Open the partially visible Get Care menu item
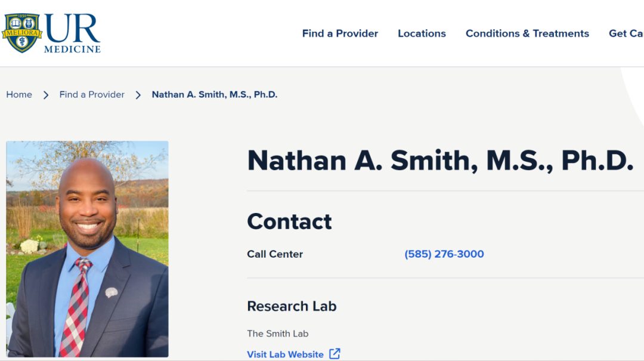 coord(626,33)
